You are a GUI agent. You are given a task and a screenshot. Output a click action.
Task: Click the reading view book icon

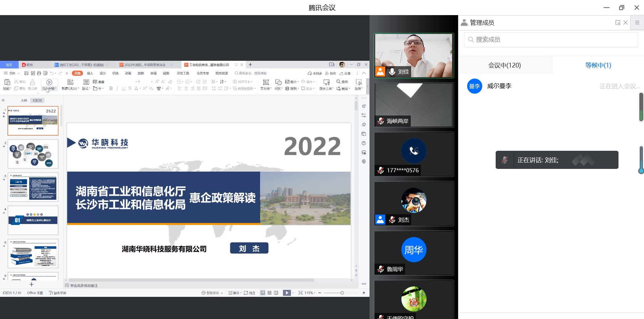pyautogui.click(x=276, y=293)
